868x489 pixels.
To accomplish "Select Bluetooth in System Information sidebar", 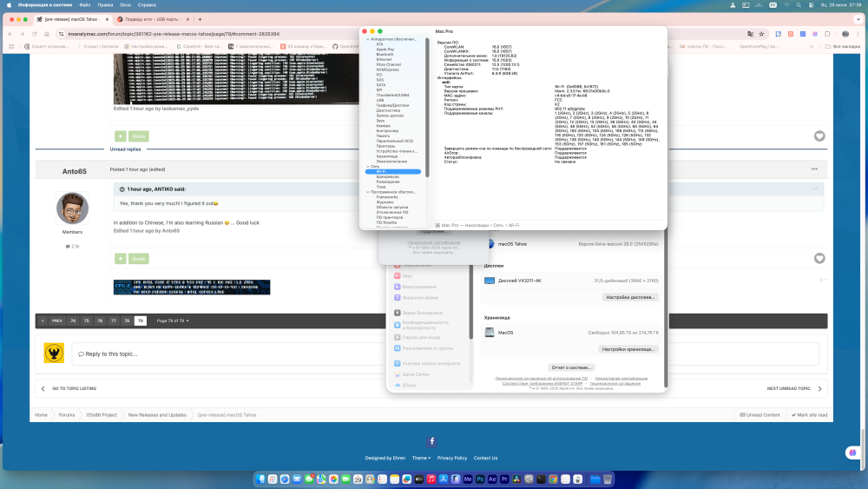I will [x=385, y=54].
